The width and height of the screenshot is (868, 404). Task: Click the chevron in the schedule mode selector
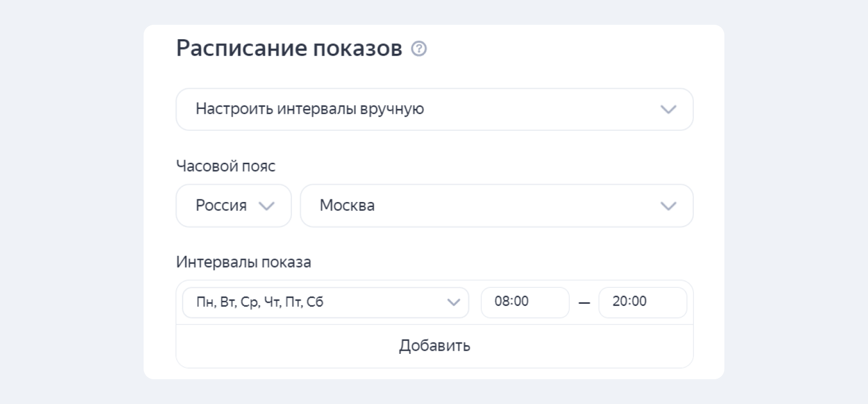(x=668, y=110)
